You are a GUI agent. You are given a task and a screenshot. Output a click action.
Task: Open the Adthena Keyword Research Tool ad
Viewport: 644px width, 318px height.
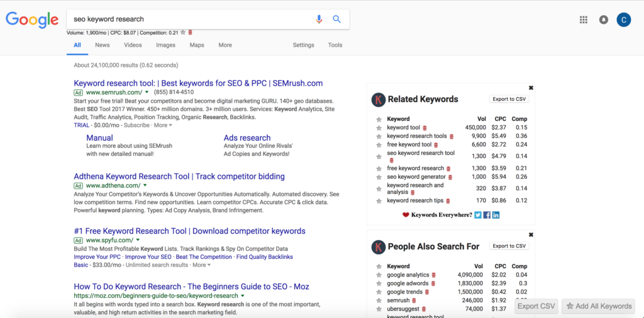pos(179,176)
